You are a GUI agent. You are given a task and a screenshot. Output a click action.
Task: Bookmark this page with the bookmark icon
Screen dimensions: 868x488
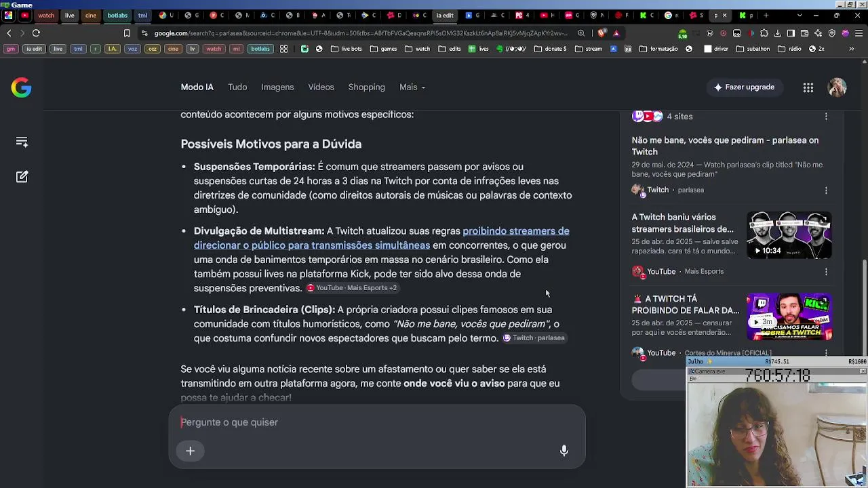tap(127, 33)
